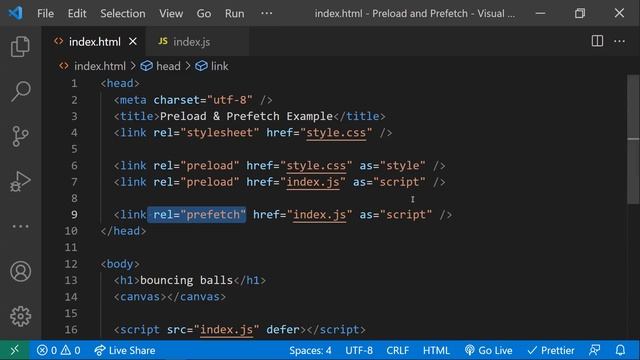This screenshot has height=360, width=640.
Task: Split the editor to the right
Action: (597, 41)
